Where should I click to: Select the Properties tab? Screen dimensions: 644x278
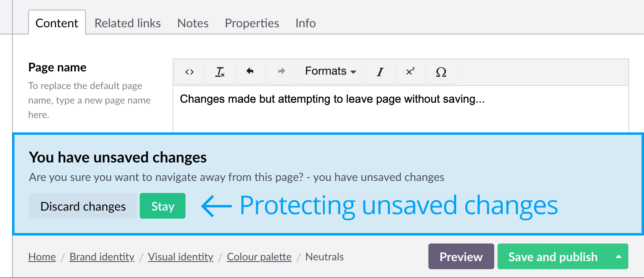click(252, 23)
